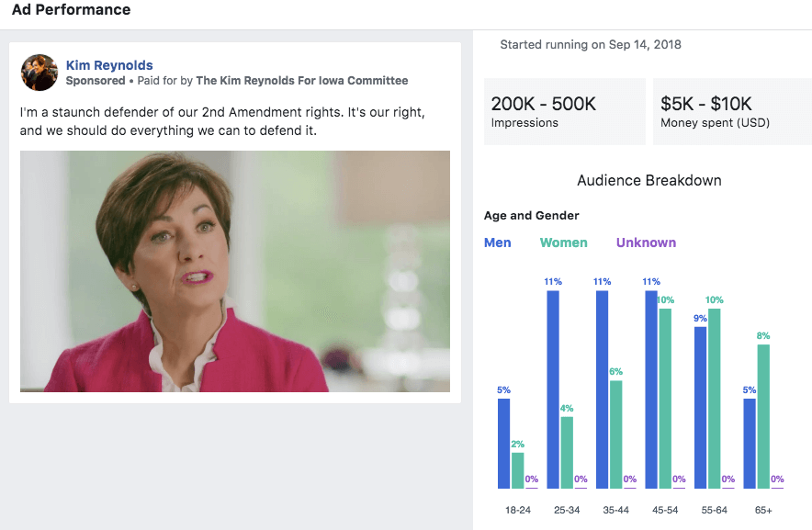Click the Men legend label
Viewport: 812px width, 530px height.
pos(499,243)
